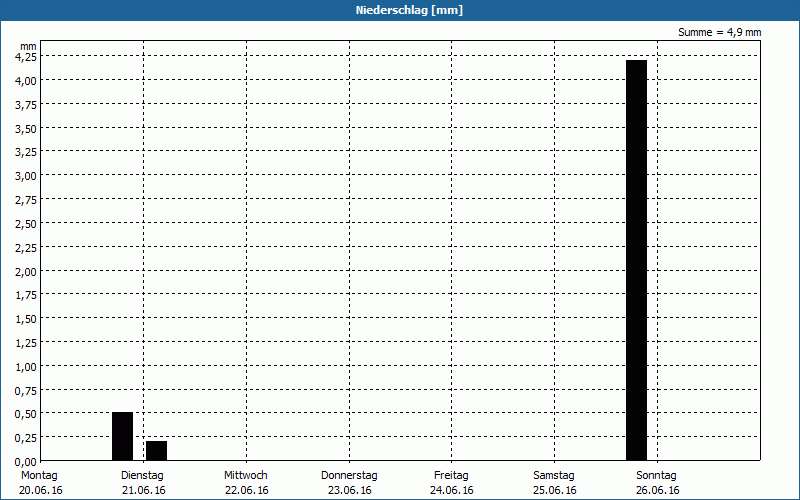Click the date 25.06.16
The height and width of the screenshot is (500, 800).
[555, 490]
